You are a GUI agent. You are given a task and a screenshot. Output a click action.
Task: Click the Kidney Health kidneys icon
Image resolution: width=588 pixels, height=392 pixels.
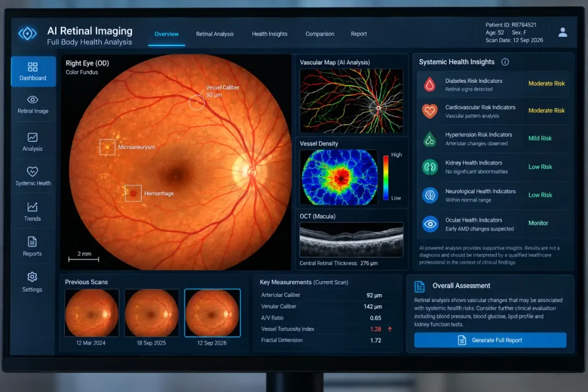pos(430,167)
